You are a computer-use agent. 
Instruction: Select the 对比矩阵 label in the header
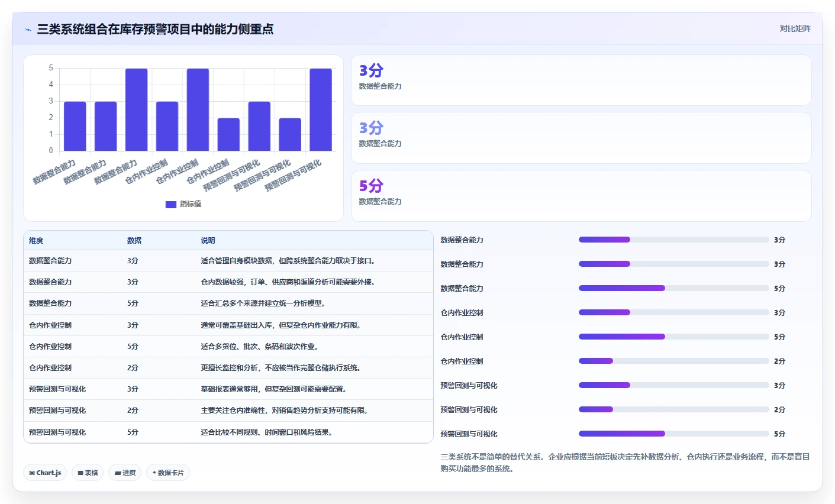tap(795, 28)
